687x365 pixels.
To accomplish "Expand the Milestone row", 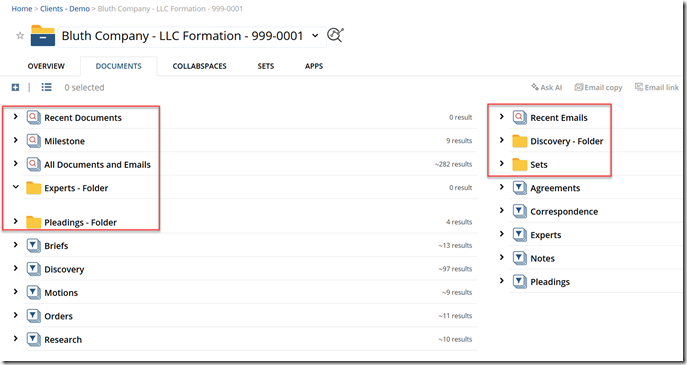I will (15, 140).
